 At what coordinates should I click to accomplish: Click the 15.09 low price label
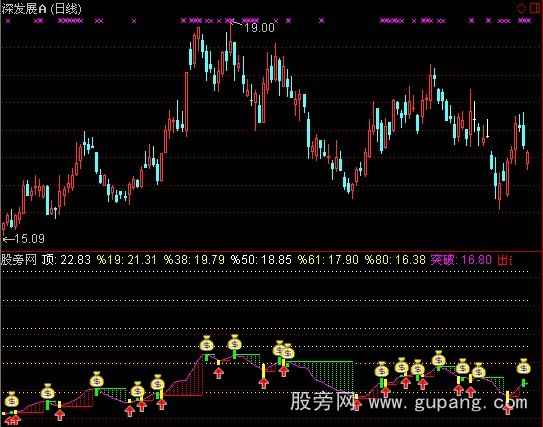pos(30,239)
